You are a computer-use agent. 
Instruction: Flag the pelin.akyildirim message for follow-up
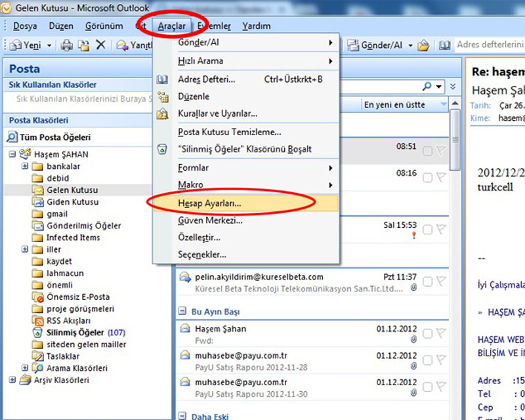coord(441,282)
